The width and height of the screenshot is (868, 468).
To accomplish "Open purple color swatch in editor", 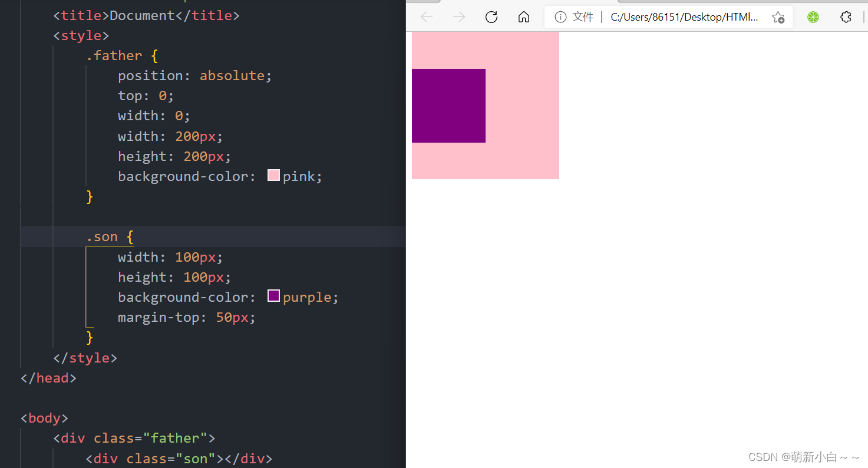I will point(273,296).
